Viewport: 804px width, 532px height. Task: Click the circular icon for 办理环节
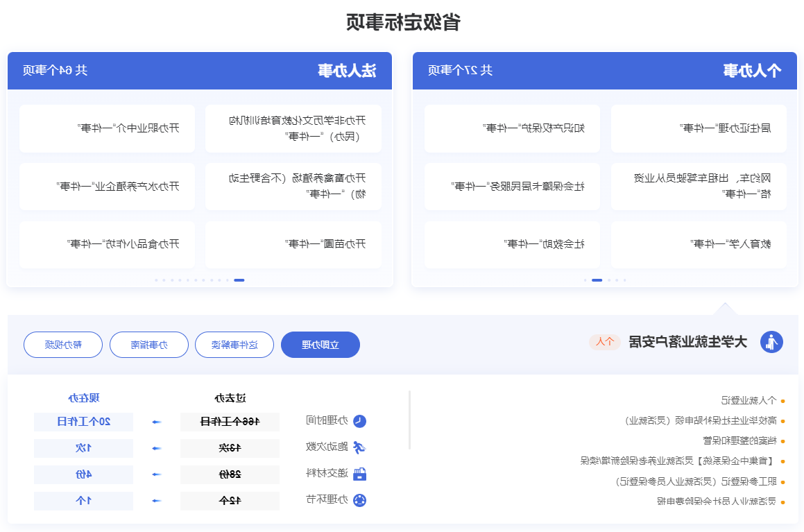pyautogui.click(x=360, y=500)
